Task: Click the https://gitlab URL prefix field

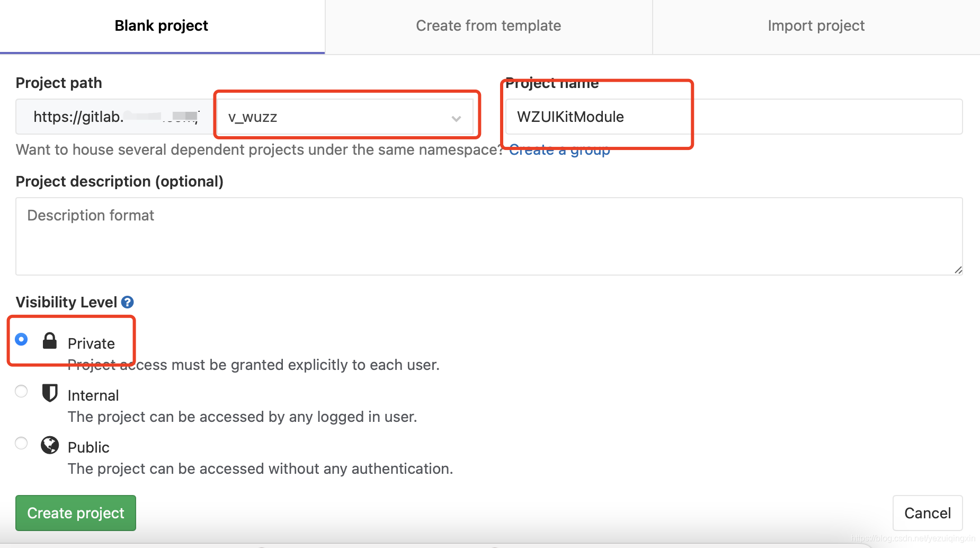Action: click(115, 117)
